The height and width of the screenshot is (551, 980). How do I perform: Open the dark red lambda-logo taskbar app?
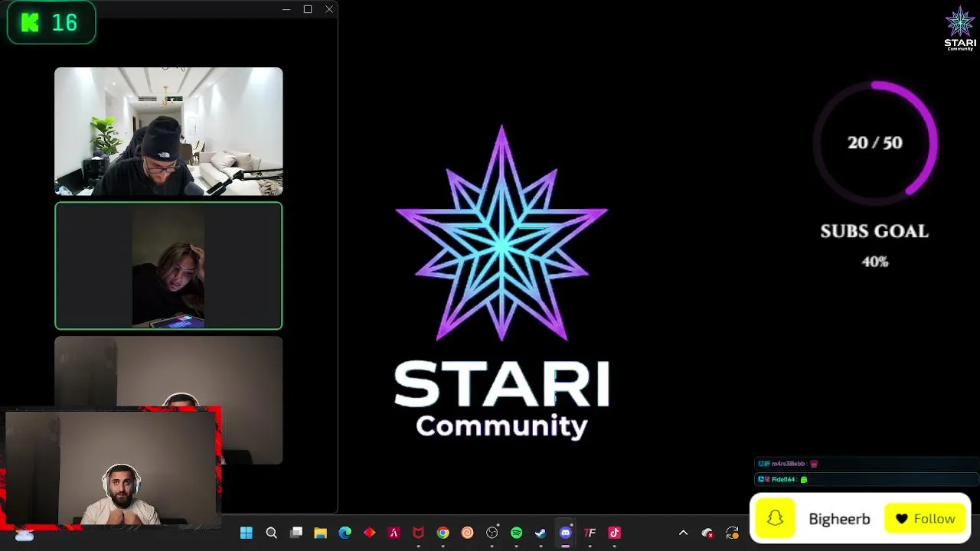[394, 533]
